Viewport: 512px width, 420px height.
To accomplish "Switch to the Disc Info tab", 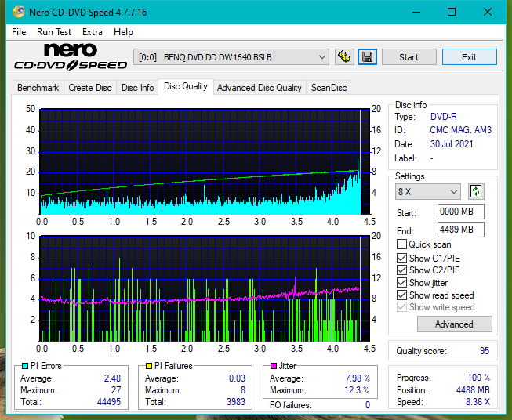I will (x=137, y=88).
